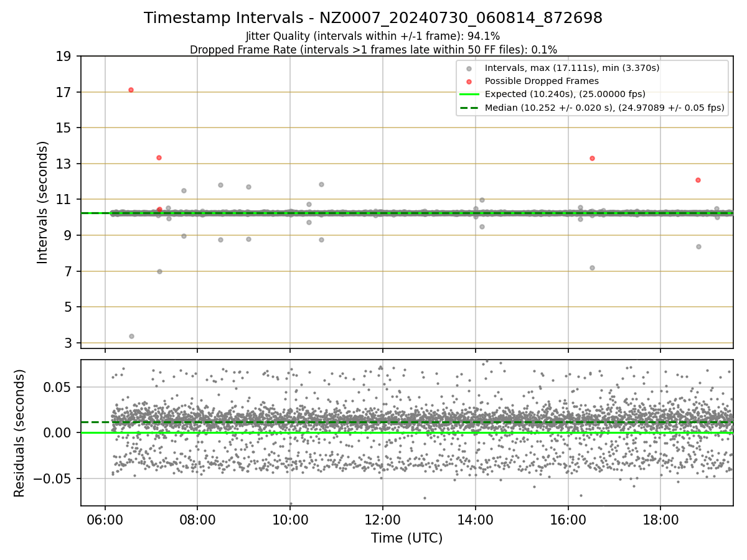
Task: Click the dashed green line sample in legend
Action: tap(469, 108)
